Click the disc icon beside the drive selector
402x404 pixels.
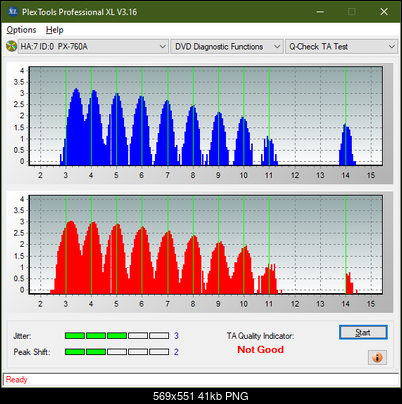click(12, 46)
